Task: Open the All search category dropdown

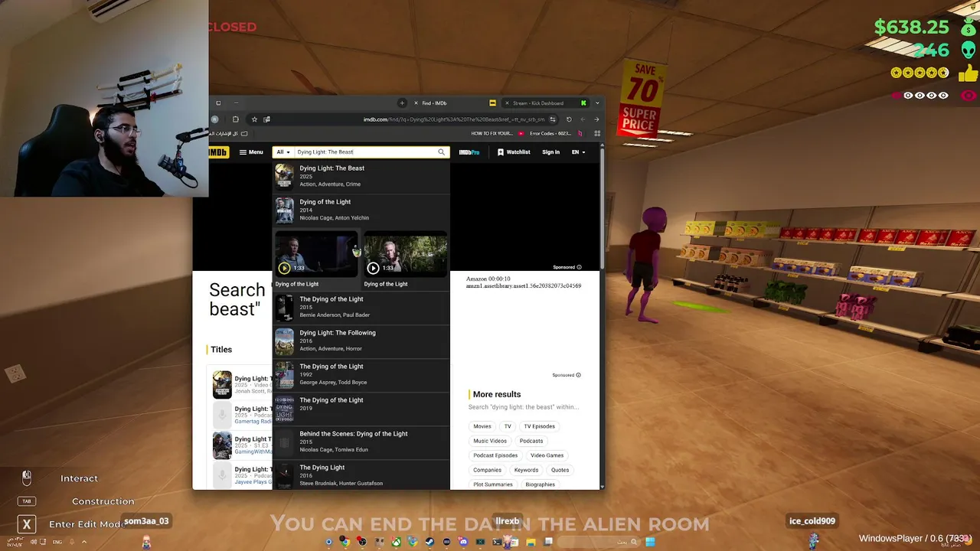Action: (x=283, y=152)
